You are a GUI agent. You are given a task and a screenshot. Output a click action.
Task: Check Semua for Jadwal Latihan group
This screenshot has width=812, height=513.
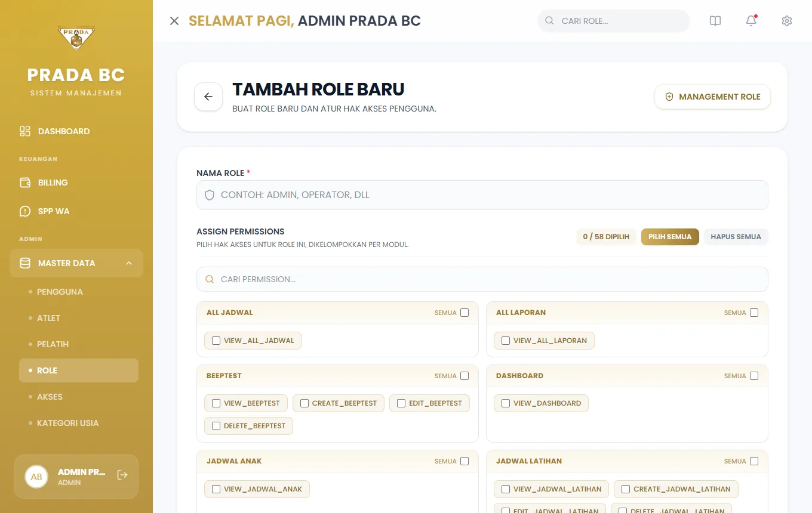pyautogui.click(x=754, y=461)
